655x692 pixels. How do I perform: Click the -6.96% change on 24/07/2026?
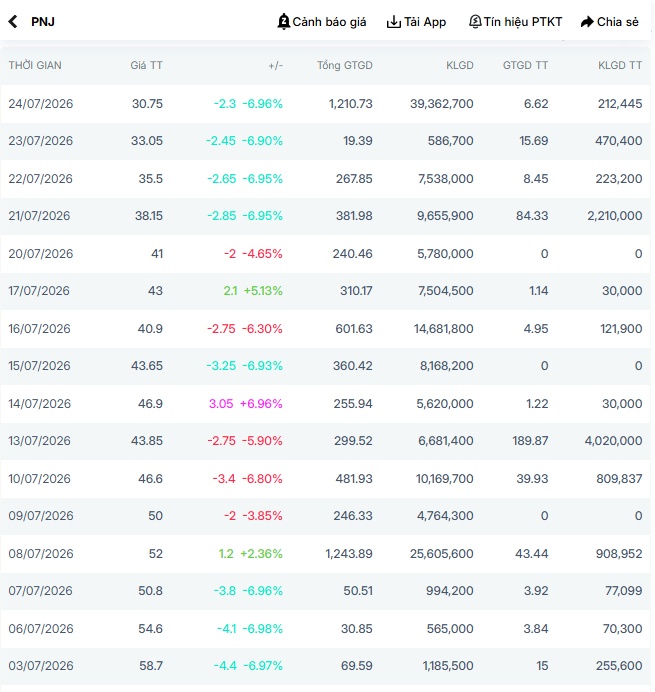(x=263, y=104)
